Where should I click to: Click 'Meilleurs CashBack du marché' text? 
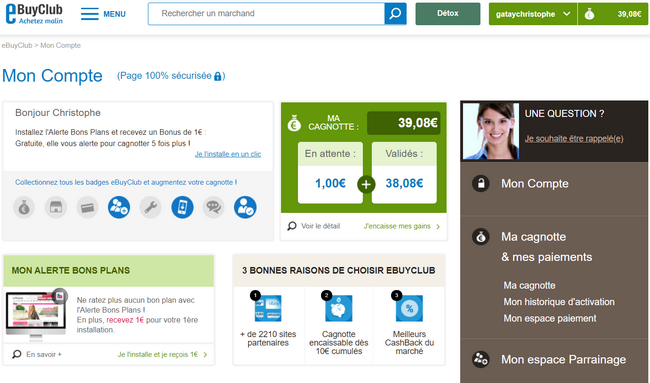coord(409,343)
